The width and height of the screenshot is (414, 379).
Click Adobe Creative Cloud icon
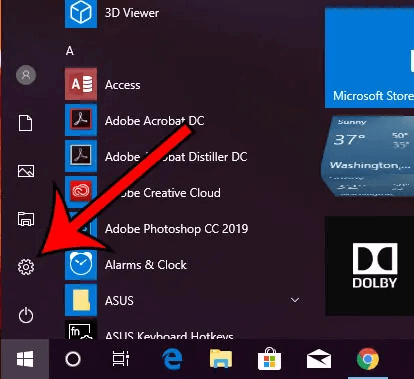pyautogui.click(x=81, y=192)
